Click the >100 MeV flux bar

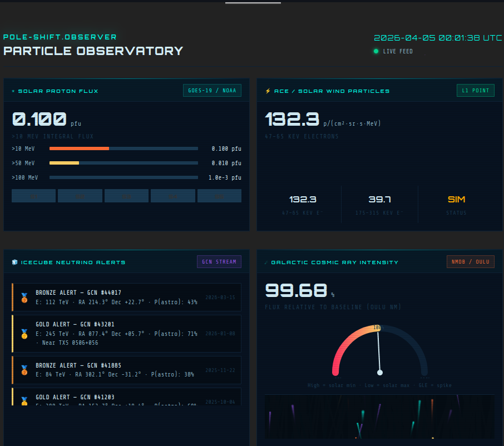point(123,177)
